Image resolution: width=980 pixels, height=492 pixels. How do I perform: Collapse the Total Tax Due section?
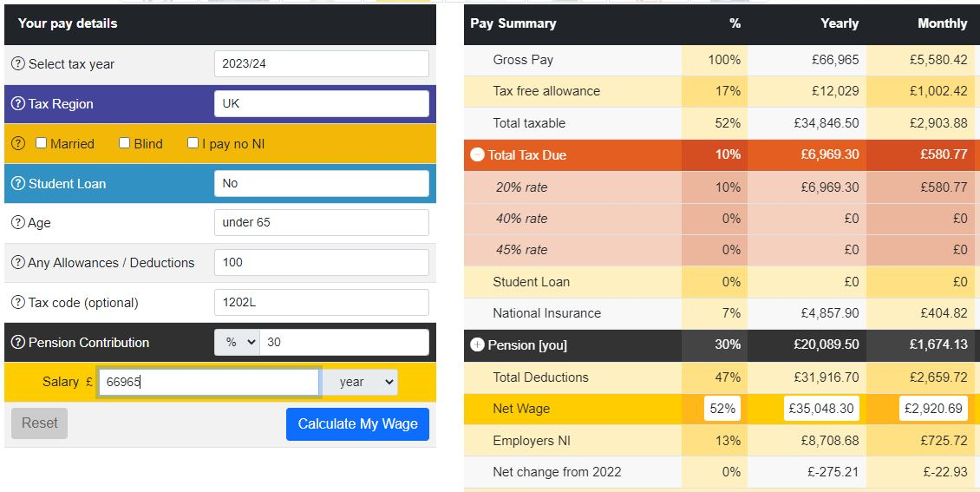point(477,155)
